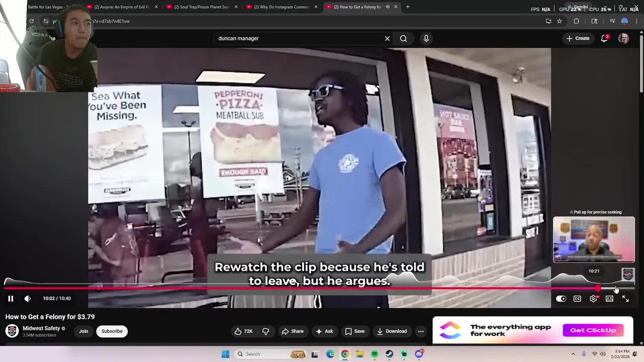This screenshot has width=644, height=362.
Task: Mute the video volume speaker icon
Action: coord(28,299)
